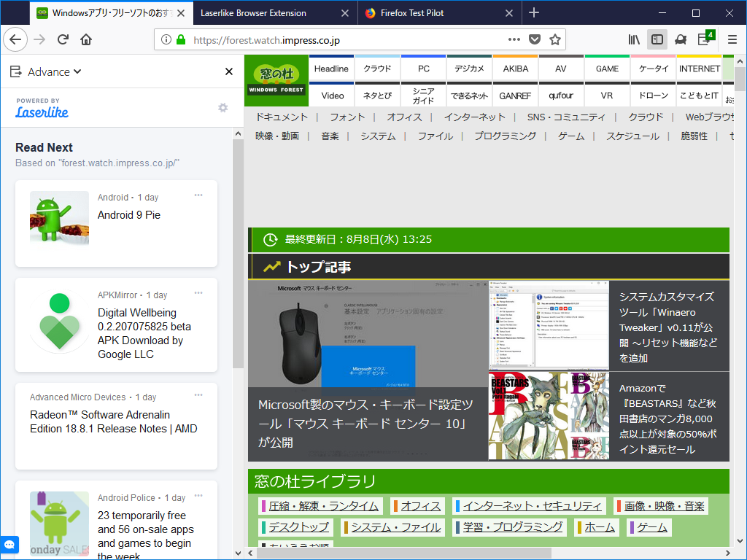Open the Firefox Library panel

coord(634,41)
